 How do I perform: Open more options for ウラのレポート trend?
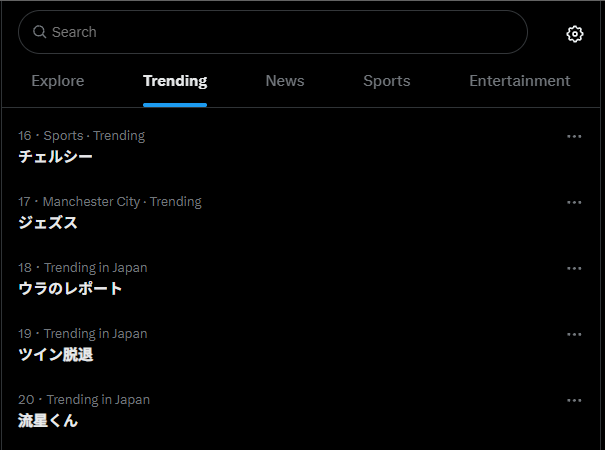pyautogui.click(x=574, y=268)
